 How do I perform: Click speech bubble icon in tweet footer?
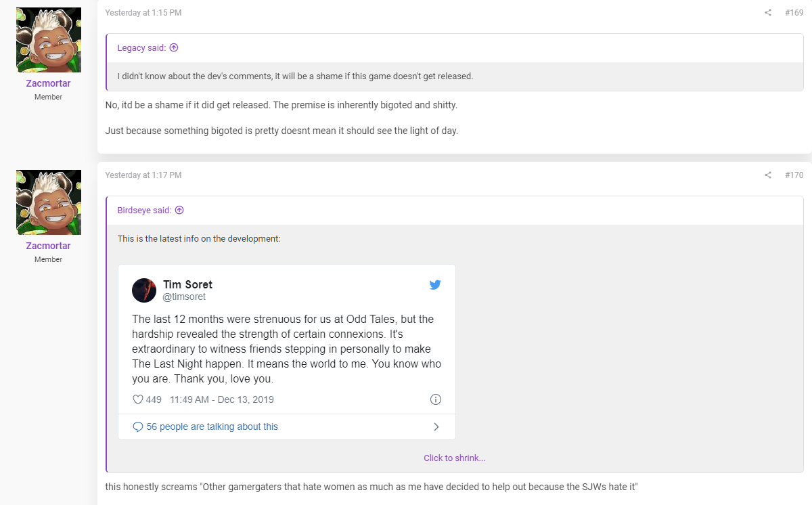coord(138,427)
